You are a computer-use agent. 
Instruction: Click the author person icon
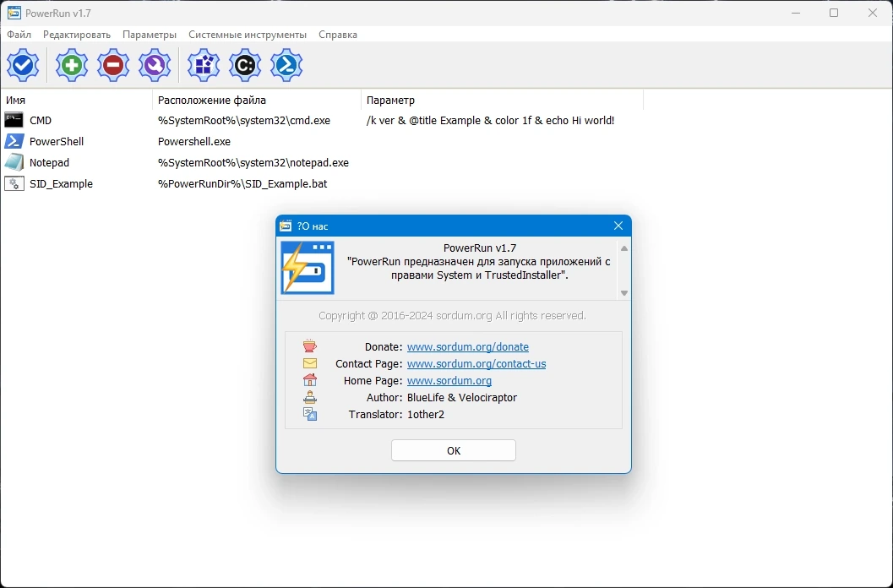310,397
